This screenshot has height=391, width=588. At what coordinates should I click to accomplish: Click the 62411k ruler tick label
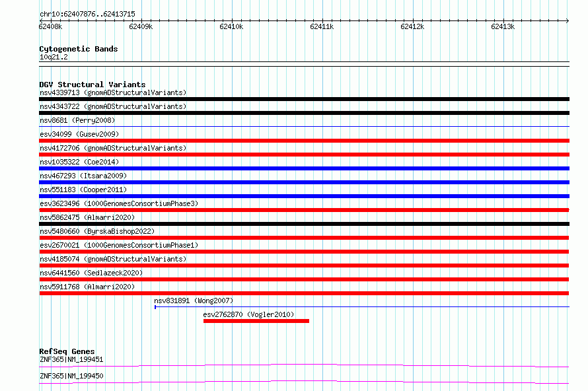coord(322,26)
